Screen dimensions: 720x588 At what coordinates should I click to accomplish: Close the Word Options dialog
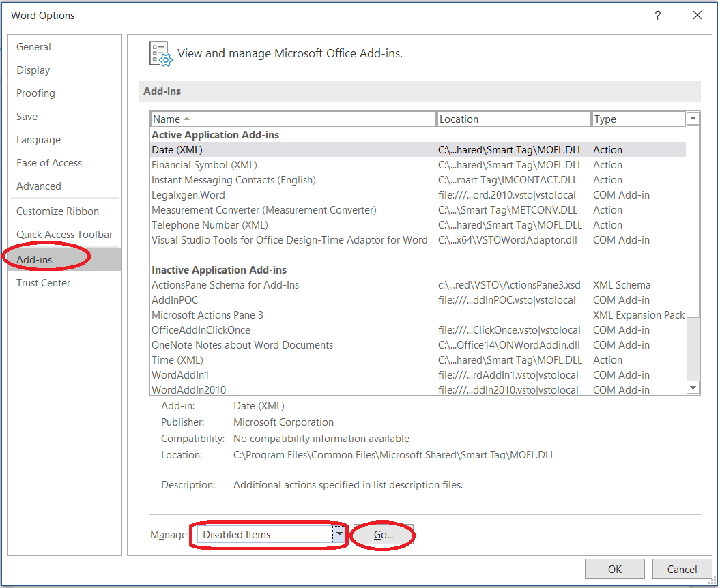tap(697, 16)
